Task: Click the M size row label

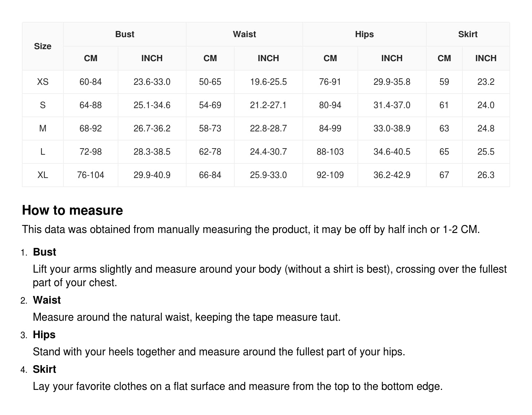Action: pyautogui.click(x=43, y=129)
